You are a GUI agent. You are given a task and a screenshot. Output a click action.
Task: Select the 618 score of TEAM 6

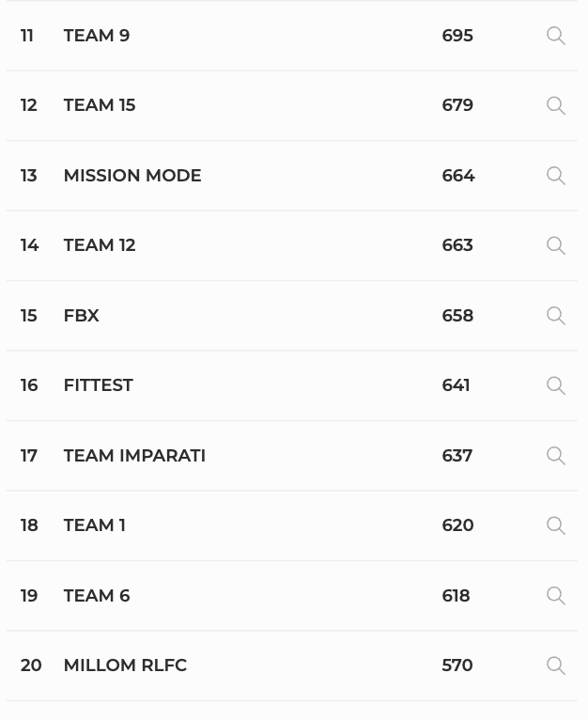click(x=456, y=596)
